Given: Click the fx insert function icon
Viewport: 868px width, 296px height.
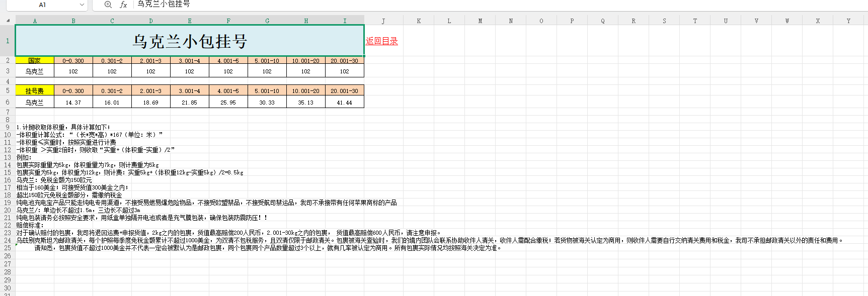Looking at the screenshot, I should 123,5.
